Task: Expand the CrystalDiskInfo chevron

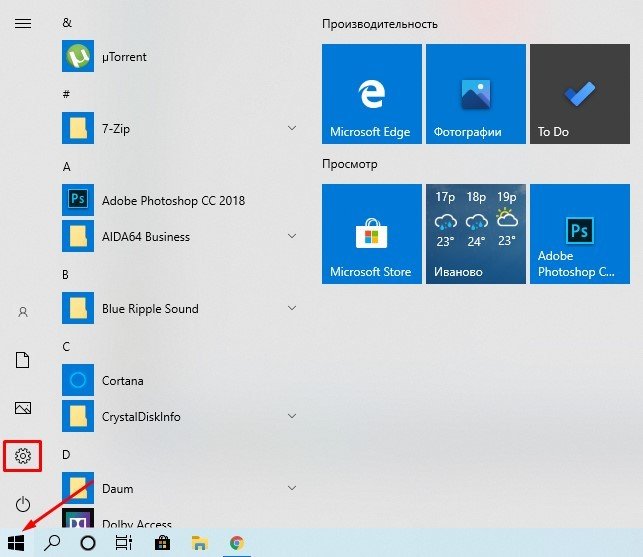Action: (x=292, y=416)
